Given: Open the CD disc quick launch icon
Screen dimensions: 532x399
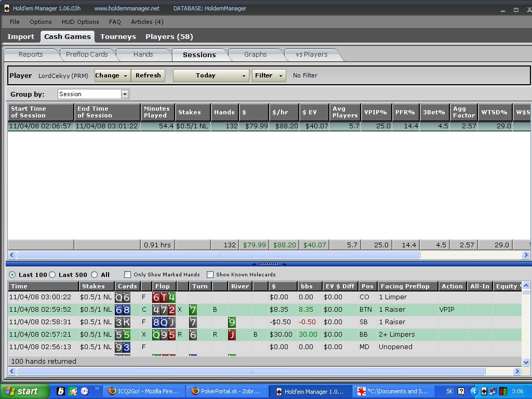Looking at the screenshot, I should pos(85,391).
